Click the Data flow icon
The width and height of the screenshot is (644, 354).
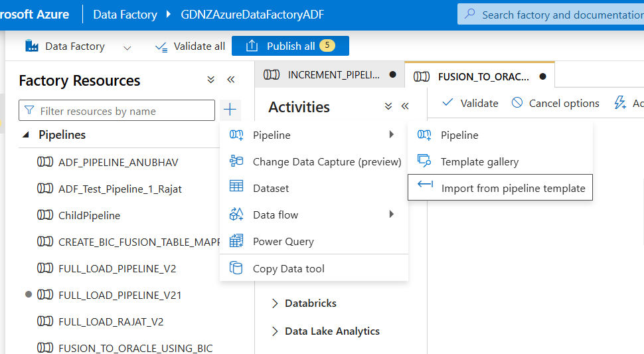pyautogui.click(x=236, y=214)
